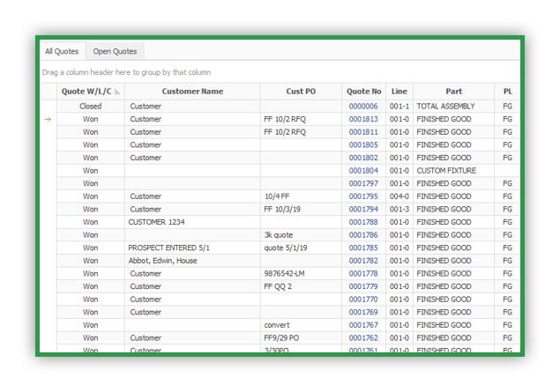Click the Cust PO column header
Viewport: 560px width, 392px height.
301,92
